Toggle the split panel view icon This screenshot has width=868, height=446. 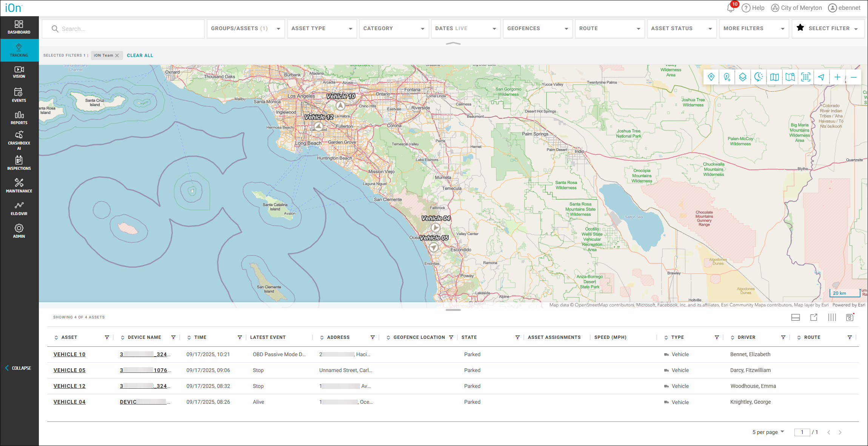tap(796, 317)
